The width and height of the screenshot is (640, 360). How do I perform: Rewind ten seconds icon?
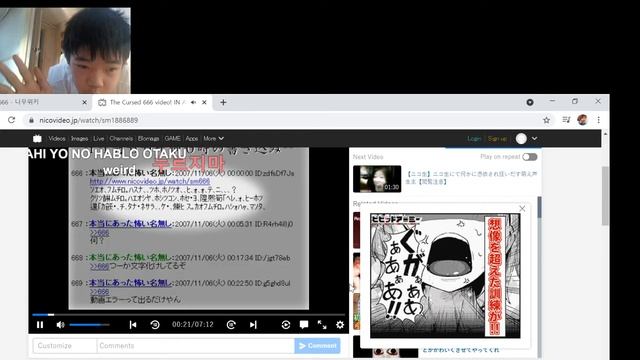point(155,325)
